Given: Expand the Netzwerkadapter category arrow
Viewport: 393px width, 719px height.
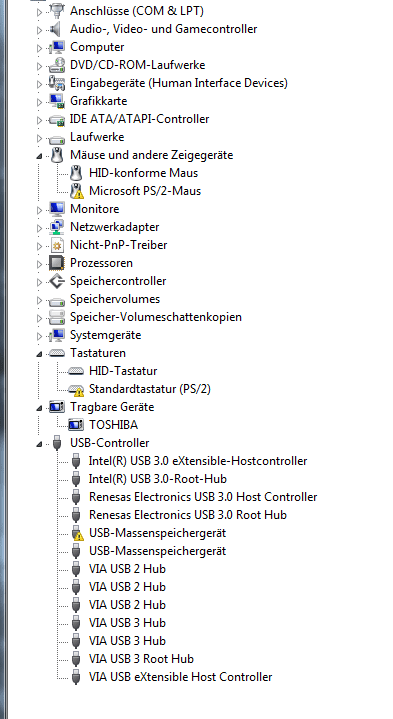Looking at the screenshot, I should [39, 228].
